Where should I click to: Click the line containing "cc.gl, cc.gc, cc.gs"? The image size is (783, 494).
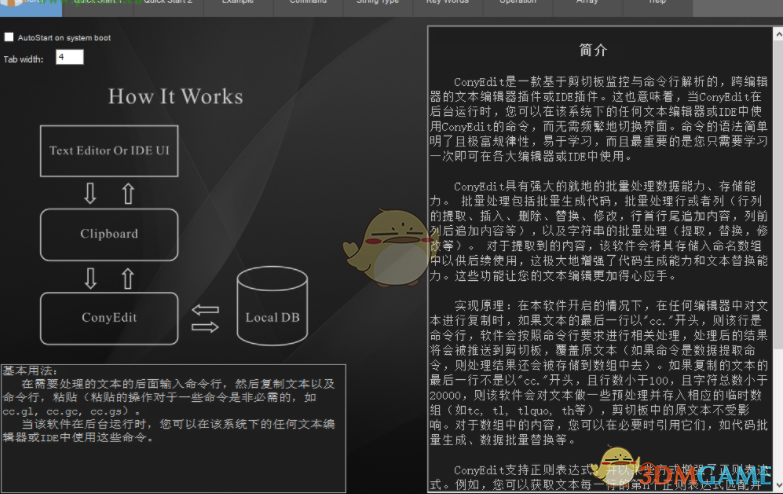point(71,412)
